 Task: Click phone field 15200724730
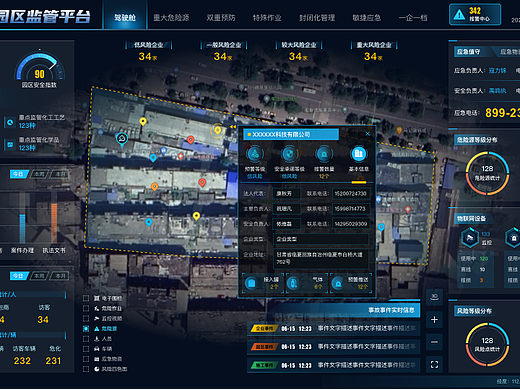click(351, 193)
